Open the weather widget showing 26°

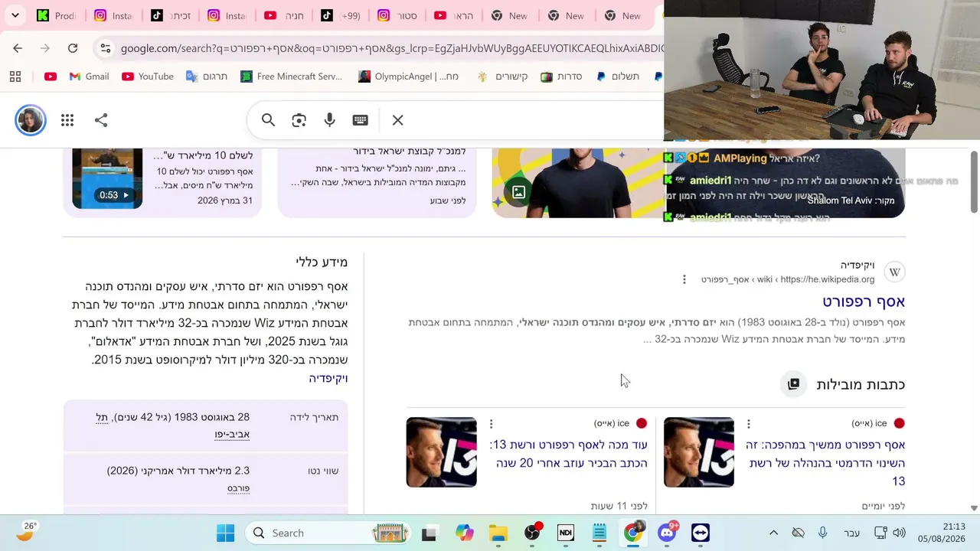26,532
